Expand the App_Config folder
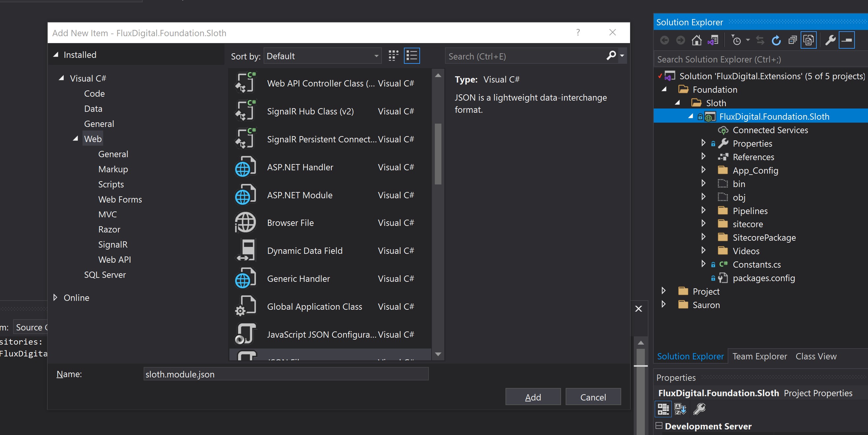 (x=703, y=170)
